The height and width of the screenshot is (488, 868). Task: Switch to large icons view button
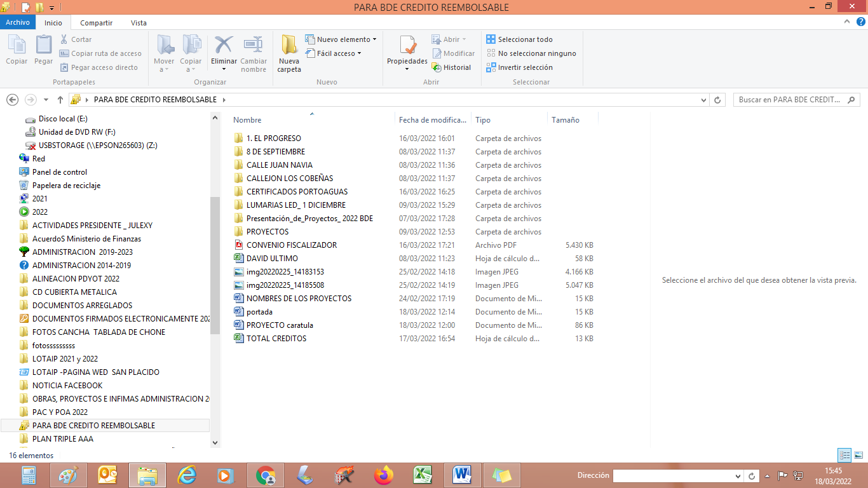tap(858, 455)
